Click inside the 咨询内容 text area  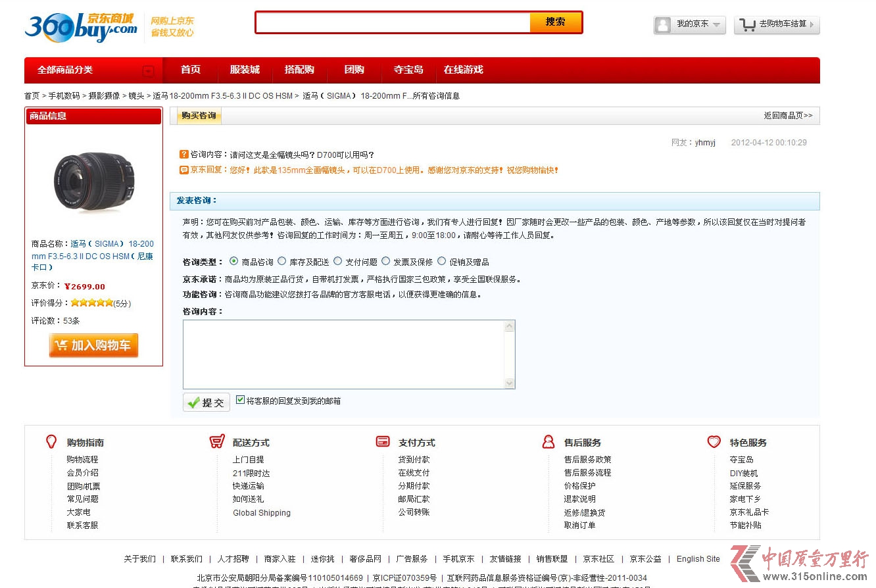point(344,355)
